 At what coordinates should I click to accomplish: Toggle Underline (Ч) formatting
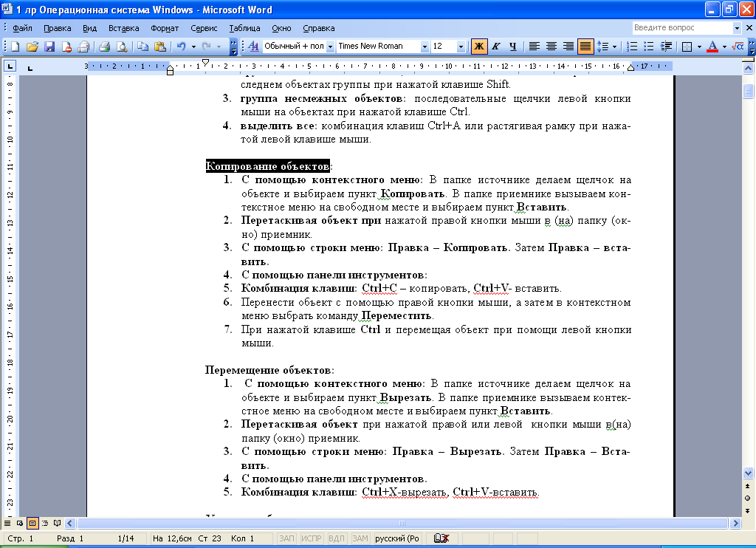(x=513, y=47)
